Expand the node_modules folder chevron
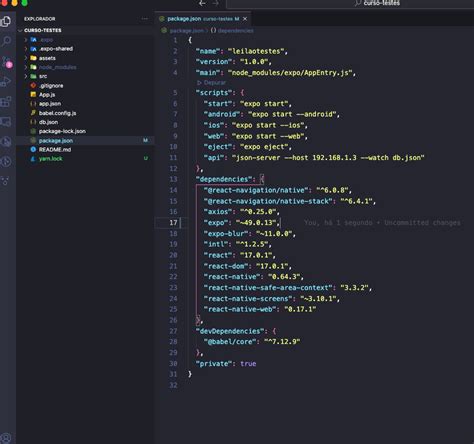The width and height of the screenshot is (474, 444). pos(26,67)
